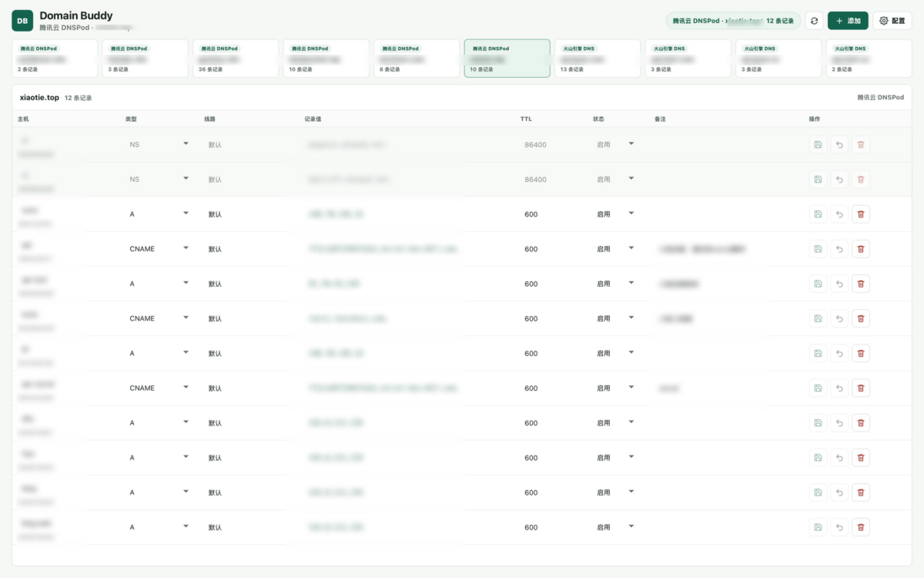Viewport: 924px width, 578px height.
Task: Click the save icon in the first A row
Action: (x=818, y=214)
